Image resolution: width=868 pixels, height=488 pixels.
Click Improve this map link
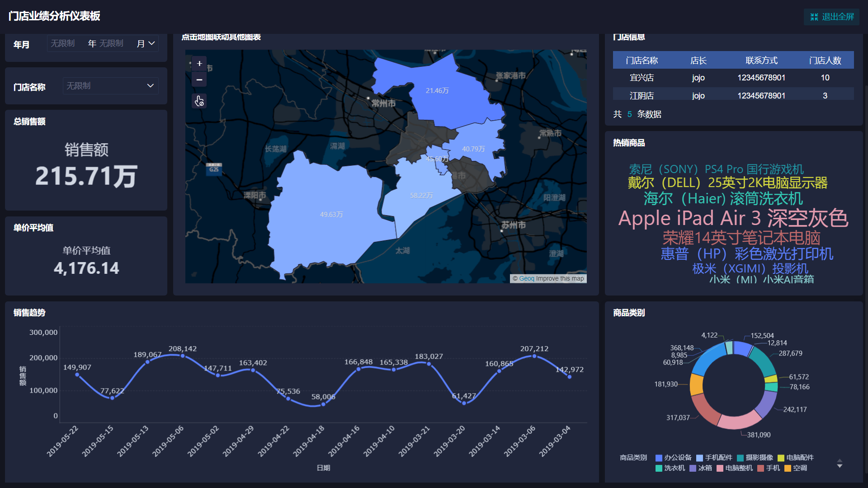coord(560,279)
